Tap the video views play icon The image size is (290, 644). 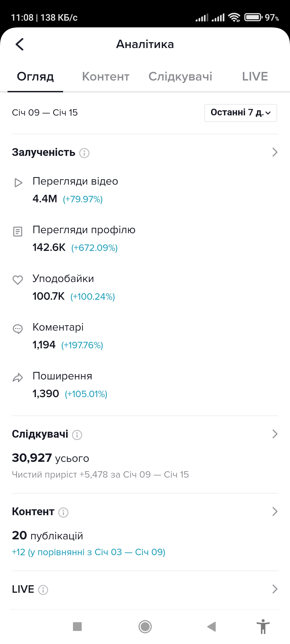[18, 183]
